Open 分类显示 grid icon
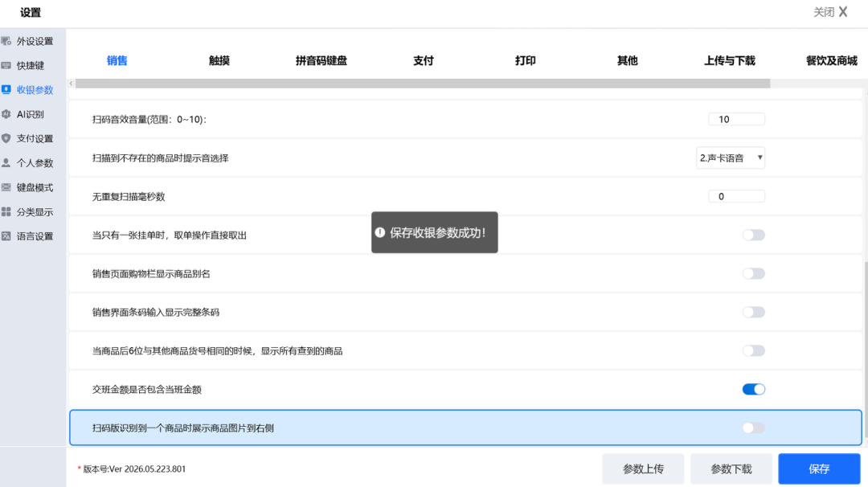 tap(6, 212)
